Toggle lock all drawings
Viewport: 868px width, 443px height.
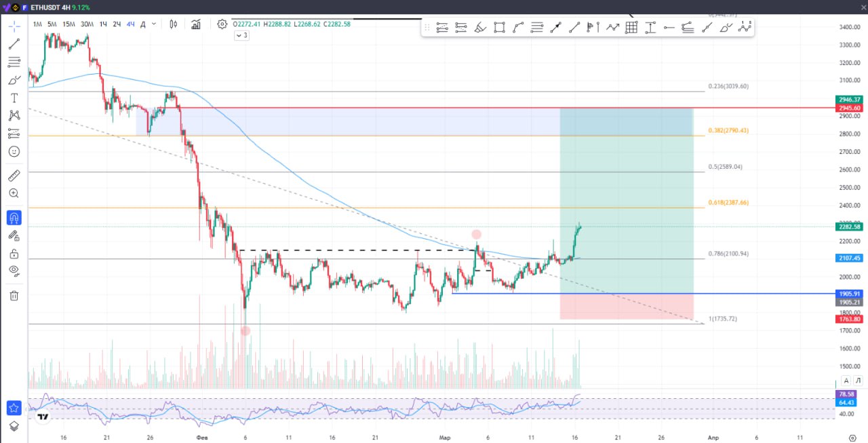[14, 254]
